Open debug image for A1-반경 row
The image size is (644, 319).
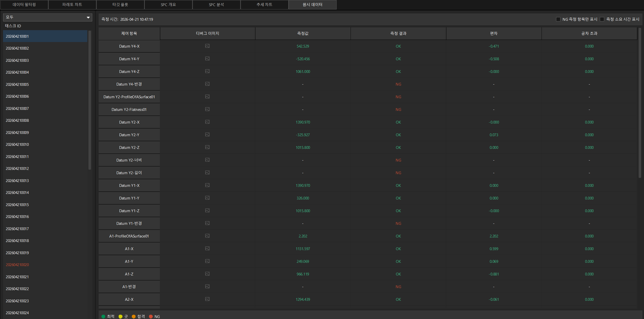point(207,286)
